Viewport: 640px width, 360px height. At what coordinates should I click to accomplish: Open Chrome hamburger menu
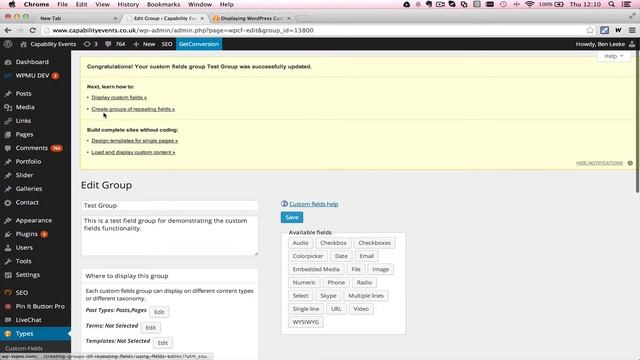[x=632, y=30]
